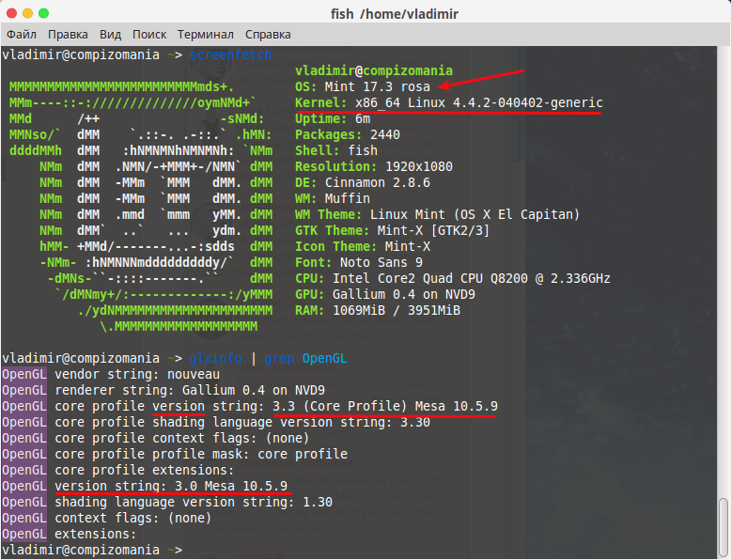Screen dimensions: 731x560
Task: Click the 'renderer string: Gallium 0.4' line
Action: tap(163, 390)
